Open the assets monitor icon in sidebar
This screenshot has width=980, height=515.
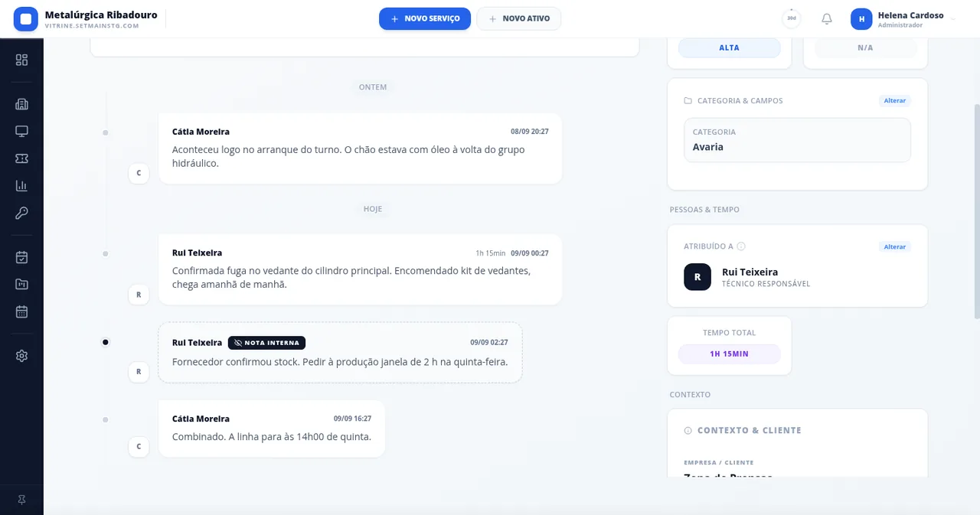pos(21,132)
